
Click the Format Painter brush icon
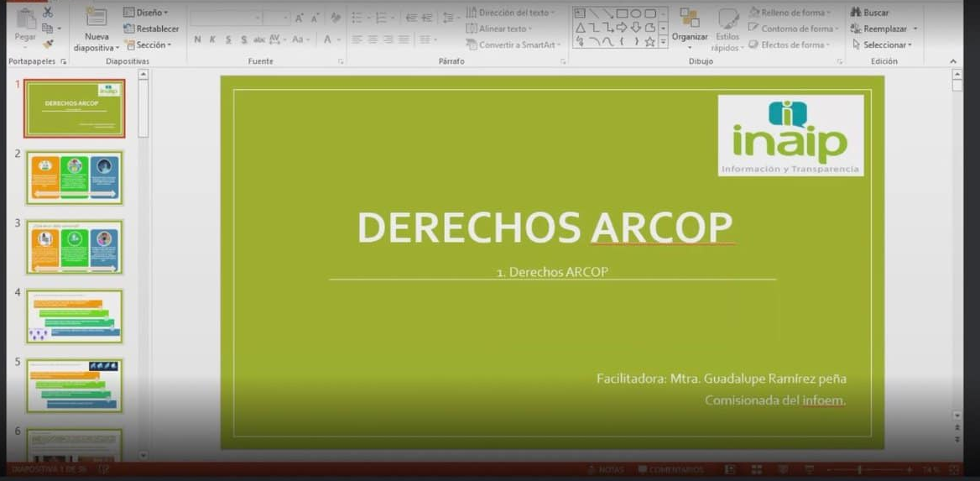pos(48,44)
